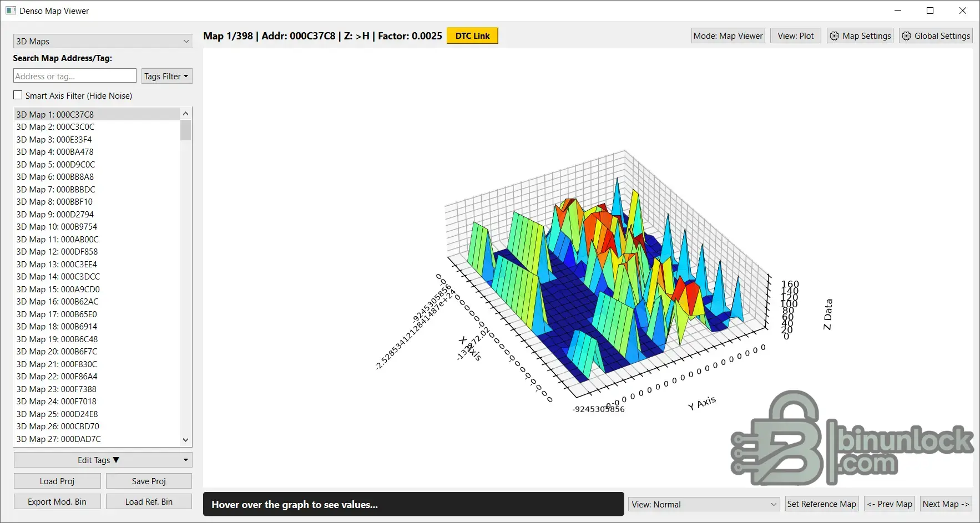Expand the Tags Filter dropdown
Viewport: 980px width, 523px height.
point(166,76)
